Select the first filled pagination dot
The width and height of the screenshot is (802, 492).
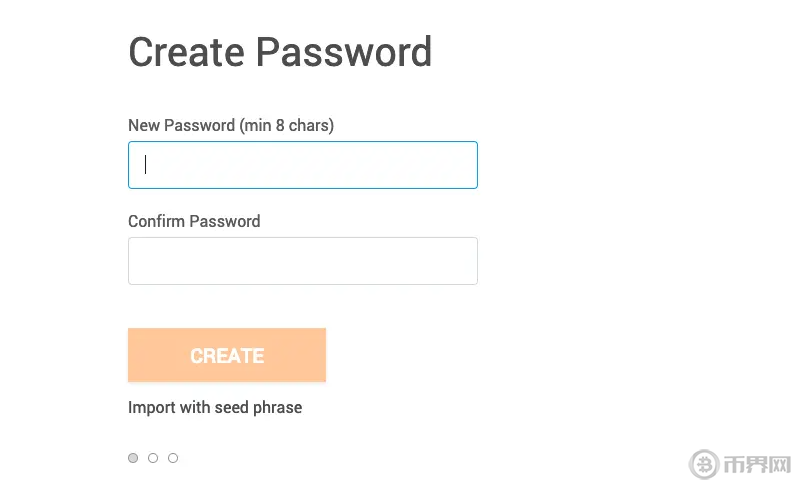tap(133, 458)
